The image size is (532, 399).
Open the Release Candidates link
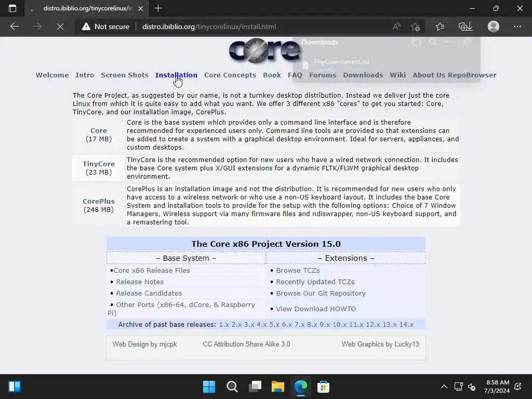pyautogui.click(x=149, y=293)
